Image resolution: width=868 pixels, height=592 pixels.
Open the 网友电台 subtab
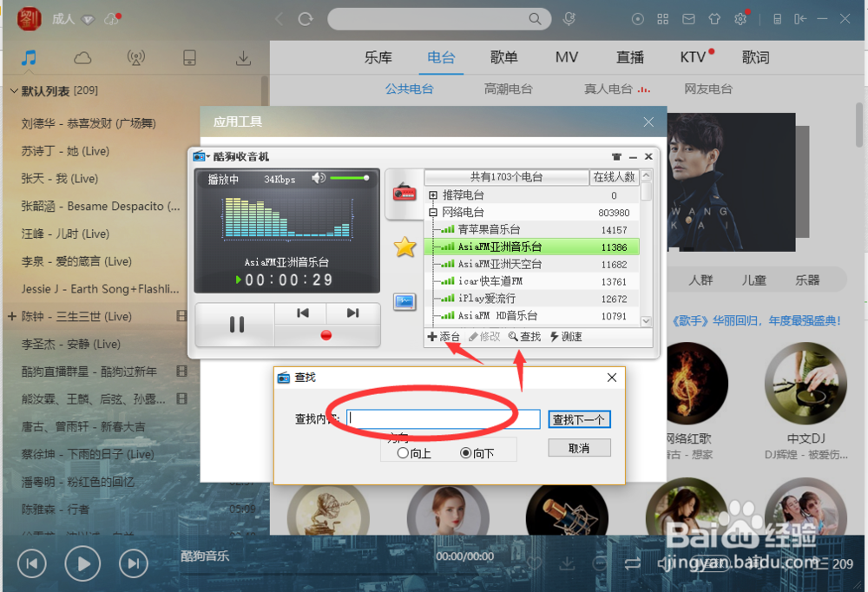pyautogui.click(x=708, y=89)
